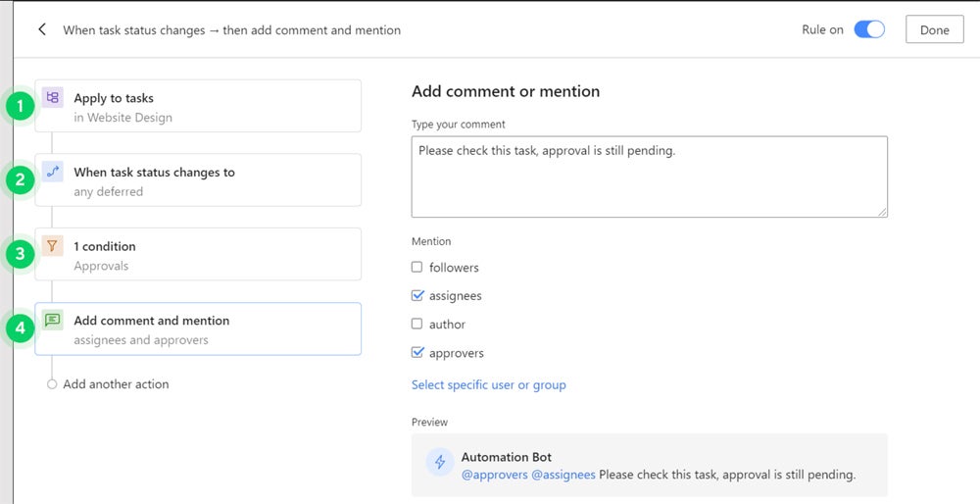
Task: Click the Done button
Action: (934, 29)
